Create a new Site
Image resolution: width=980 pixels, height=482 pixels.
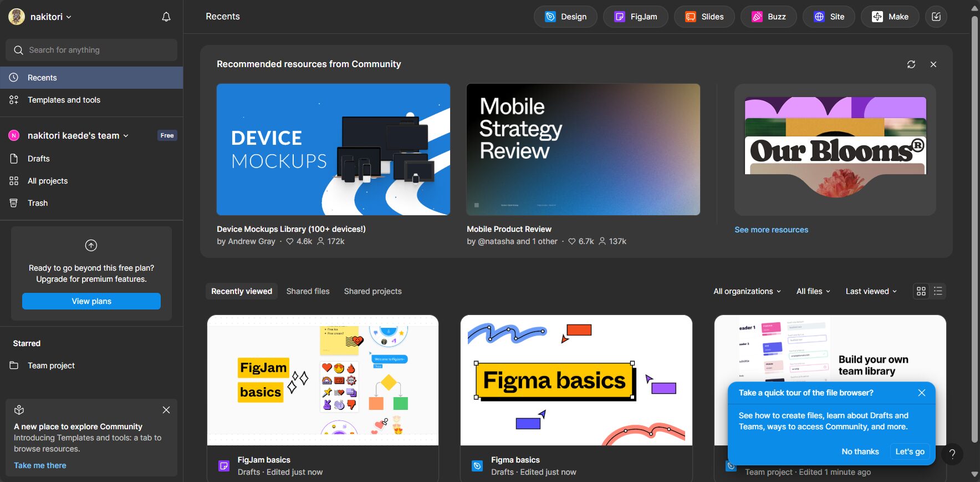pyautogui.click(x=829, y=17)
